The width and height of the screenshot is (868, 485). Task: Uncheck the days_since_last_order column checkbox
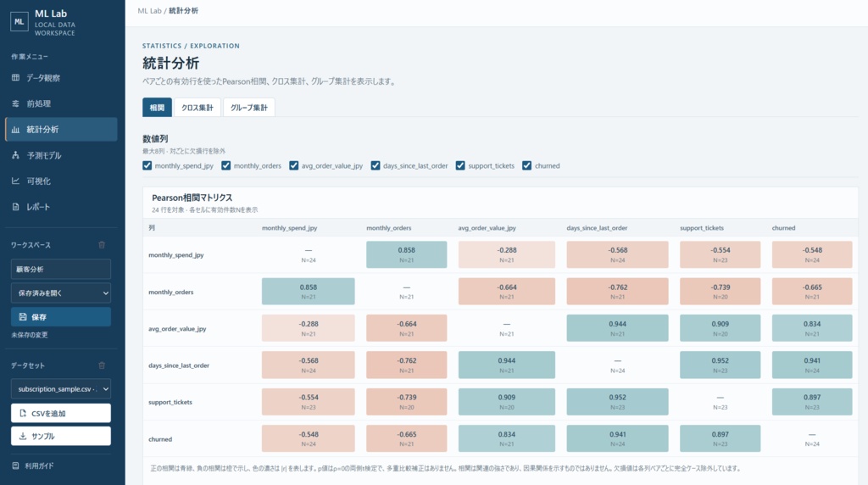[376, 165]
